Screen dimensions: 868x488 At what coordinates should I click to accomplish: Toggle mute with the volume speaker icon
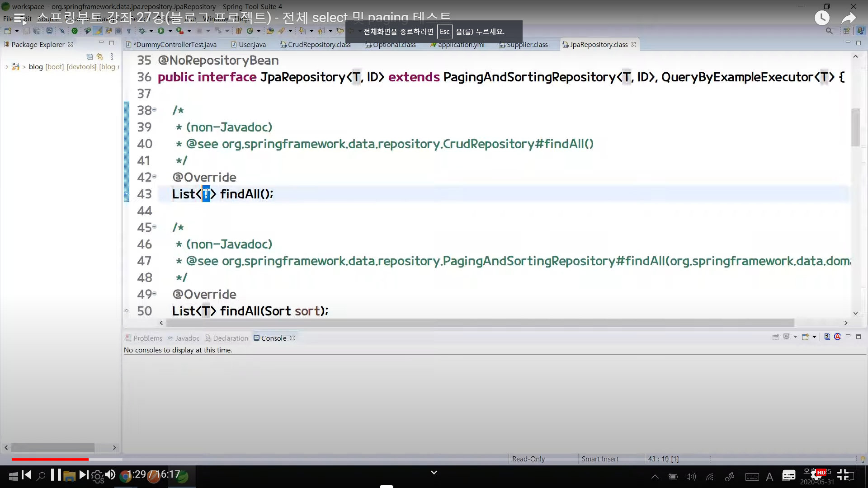[x=110, y=474]
